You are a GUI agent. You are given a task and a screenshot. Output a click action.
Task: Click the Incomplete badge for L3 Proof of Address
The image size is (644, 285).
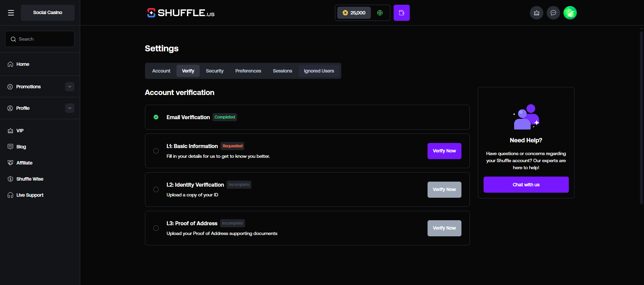pyautogui.click(x=233, y=223)
